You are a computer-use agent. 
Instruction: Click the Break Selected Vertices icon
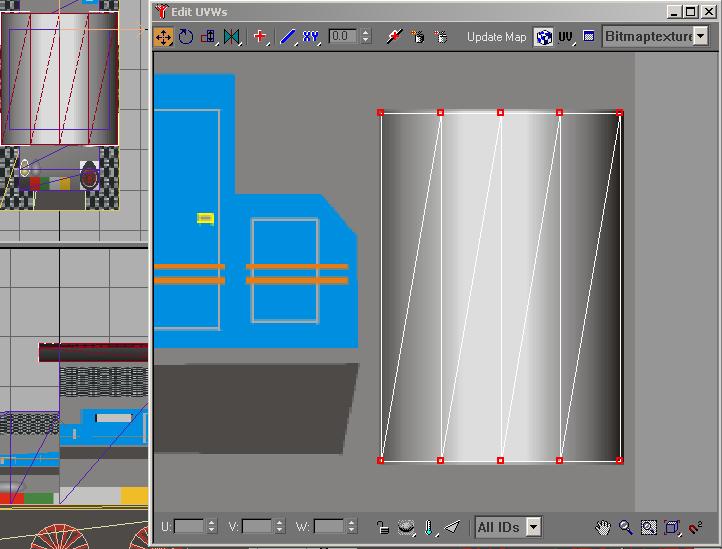(394, 37)
